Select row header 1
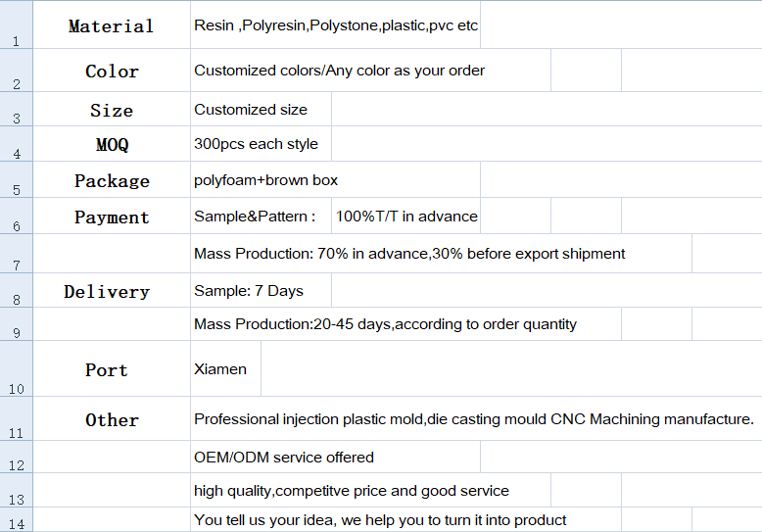 16,24
